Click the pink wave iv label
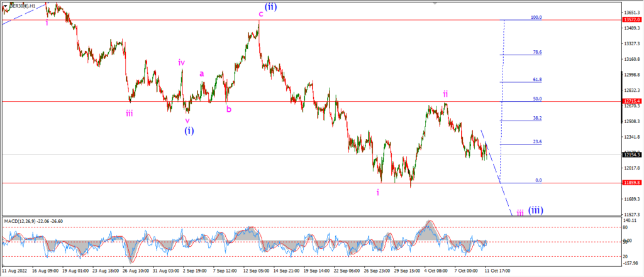The width and height of the screenshot is (644, 277). (x=181, y=62)
